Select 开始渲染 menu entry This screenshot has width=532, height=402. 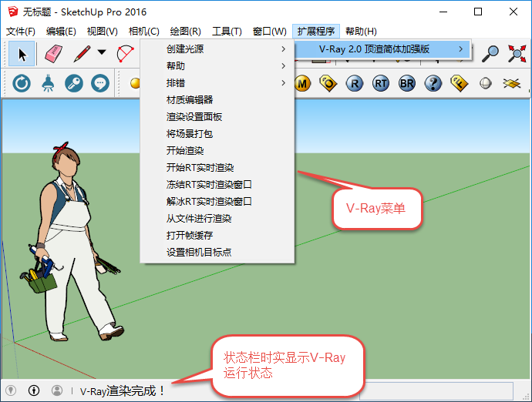(x=217, y=151)
